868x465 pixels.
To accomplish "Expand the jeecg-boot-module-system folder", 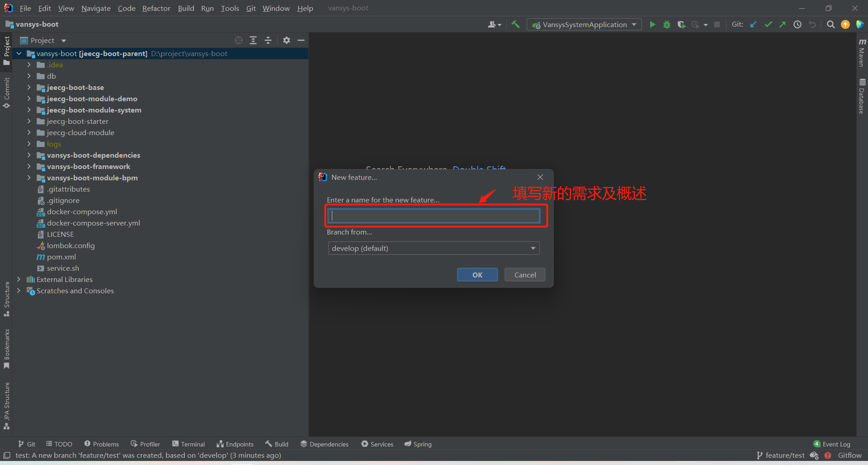I will click(29, 110).
